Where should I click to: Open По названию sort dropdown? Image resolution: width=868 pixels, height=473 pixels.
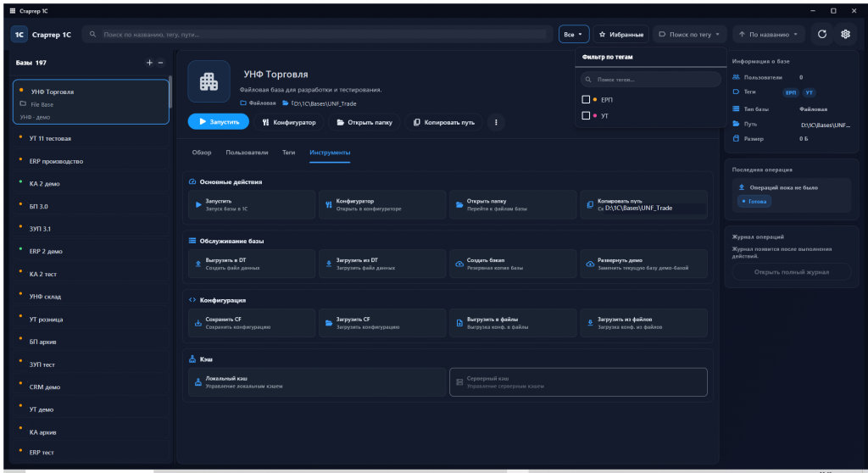click(768, 35)
